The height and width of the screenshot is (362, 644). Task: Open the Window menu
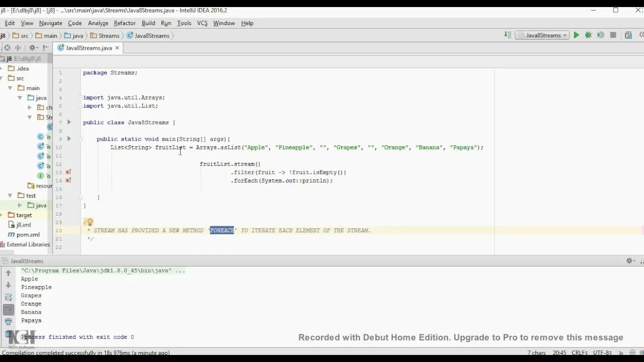224,23
